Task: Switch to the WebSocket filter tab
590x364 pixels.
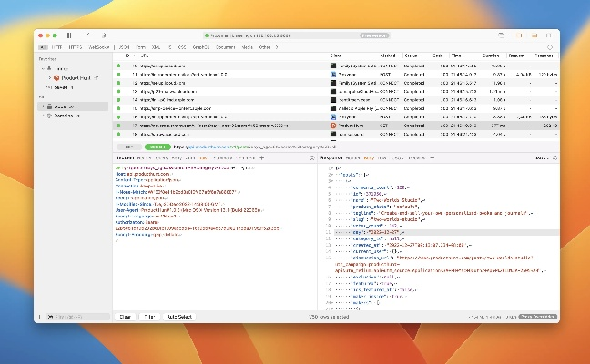Action: click(x=99, y=46)
